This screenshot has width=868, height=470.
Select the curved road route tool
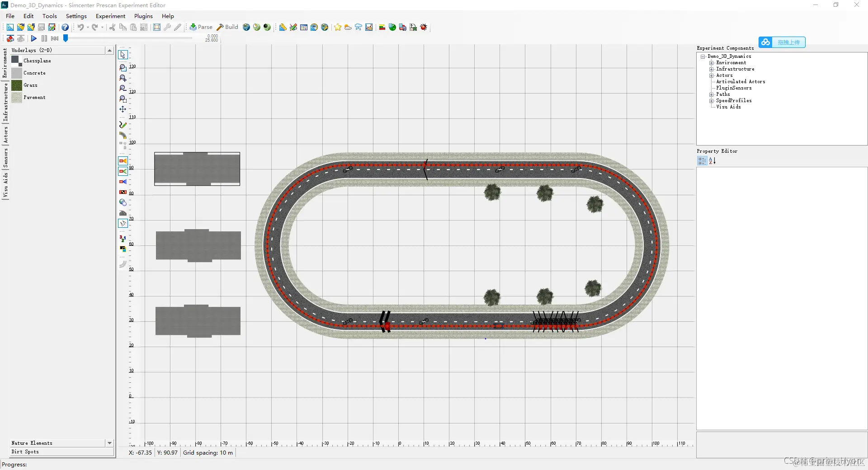(123, 135)
